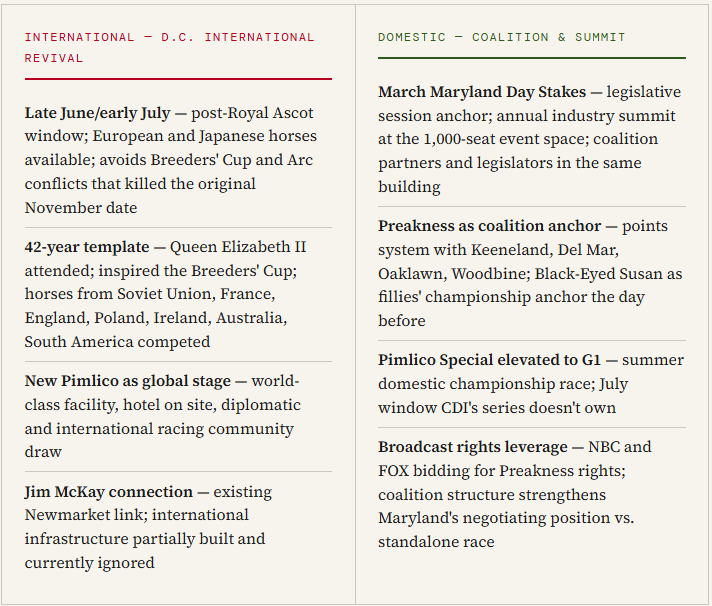Click the NBC and FOX bidding text
The width and height of the screenshot is (712, 606).
point(515,459)
